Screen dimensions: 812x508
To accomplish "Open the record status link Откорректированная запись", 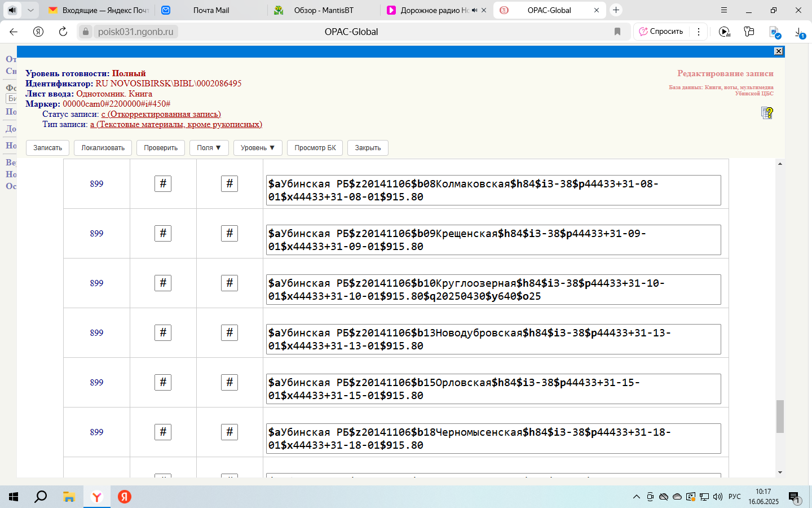I will point(161,114).
